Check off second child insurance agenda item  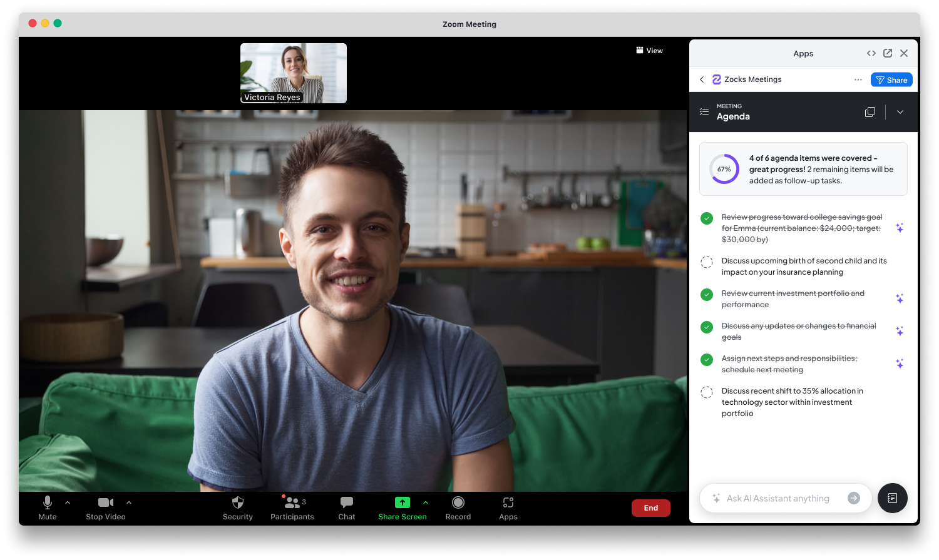[707, 262]
